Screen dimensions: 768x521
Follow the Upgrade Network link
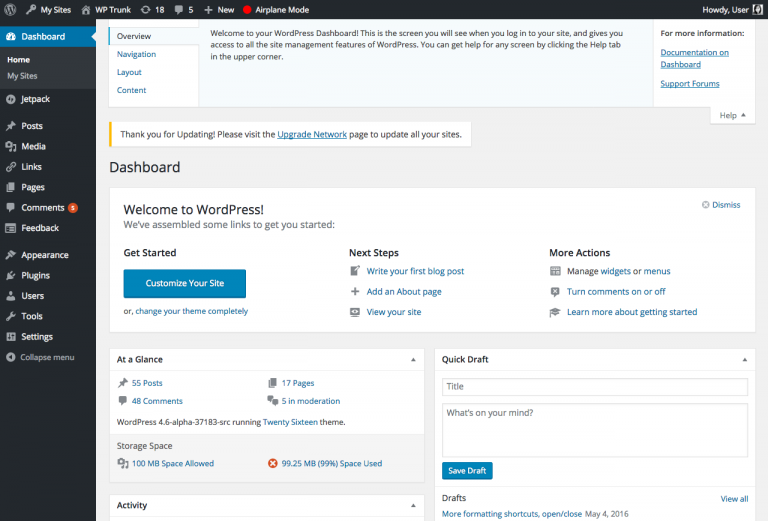tap(312, 134)
